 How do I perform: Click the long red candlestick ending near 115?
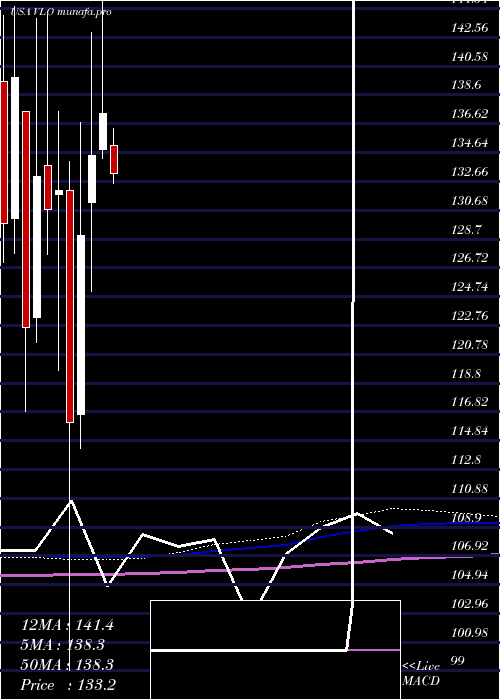(70, 306)
